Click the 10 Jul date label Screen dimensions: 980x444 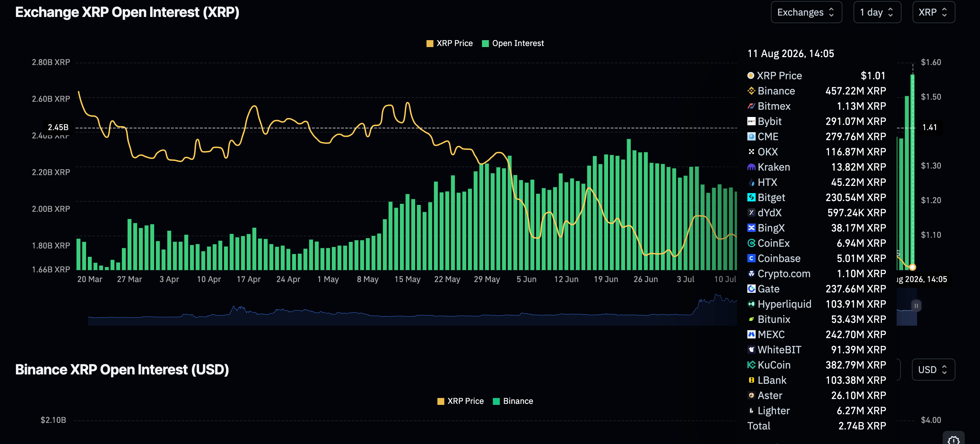[x=725, y=279]
